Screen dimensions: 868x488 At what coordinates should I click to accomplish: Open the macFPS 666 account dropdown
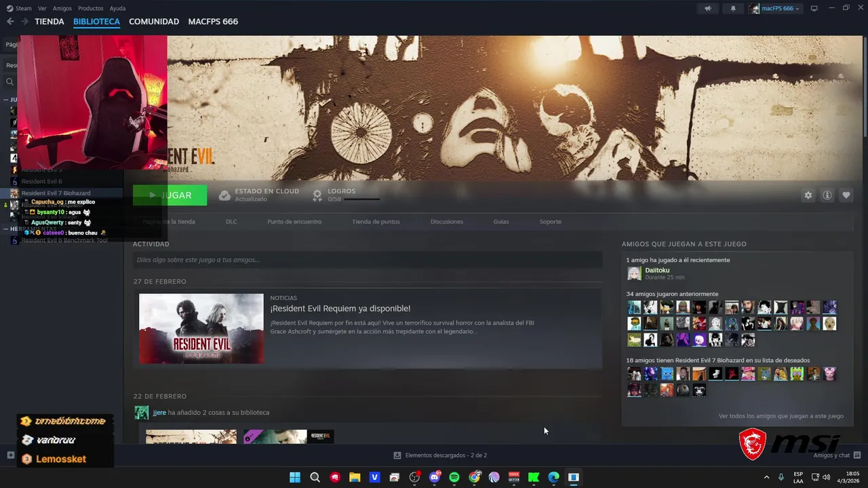774,8
